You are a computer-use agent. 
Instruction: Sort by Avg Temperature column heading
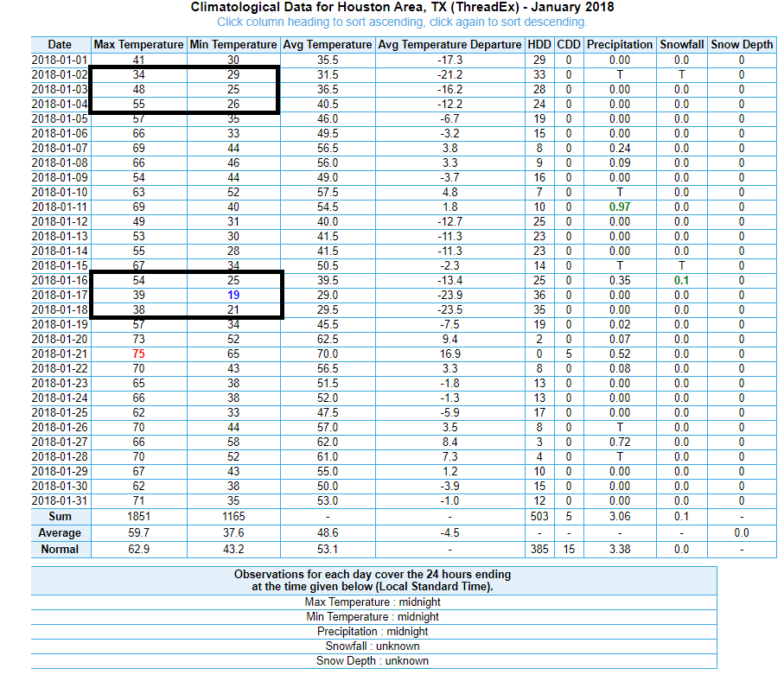tap(328, 44)
